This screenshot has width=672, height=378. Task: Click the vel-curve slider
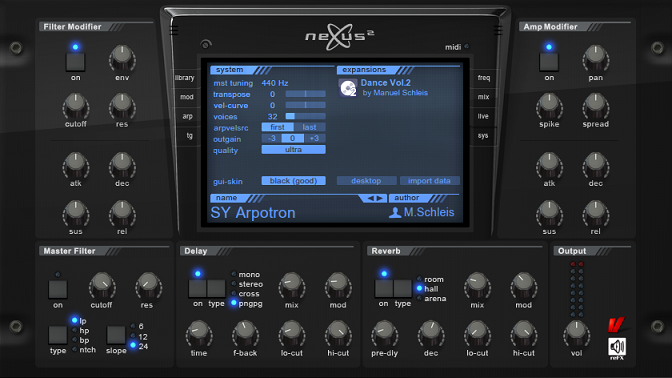(x=306, y=105)
